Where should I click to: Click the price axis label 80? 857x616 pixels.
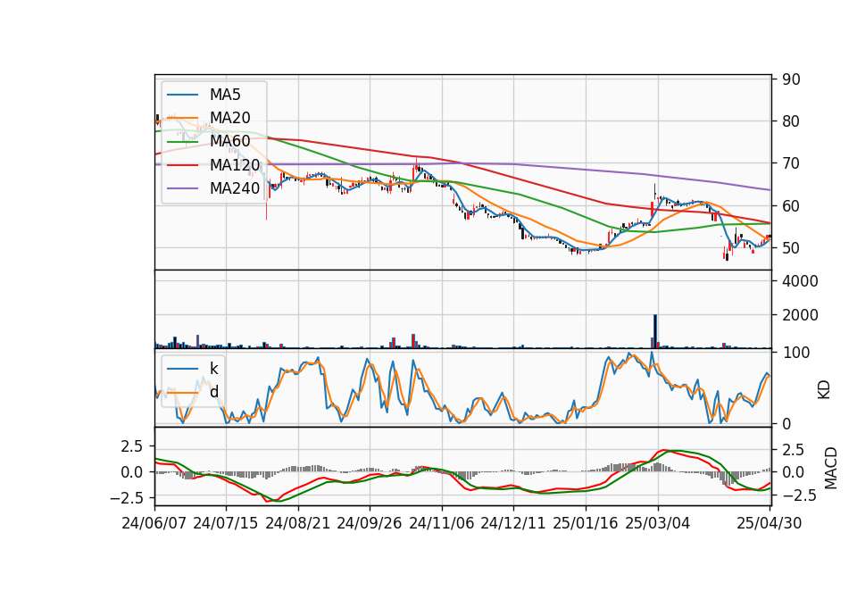(x=791, y=121)
